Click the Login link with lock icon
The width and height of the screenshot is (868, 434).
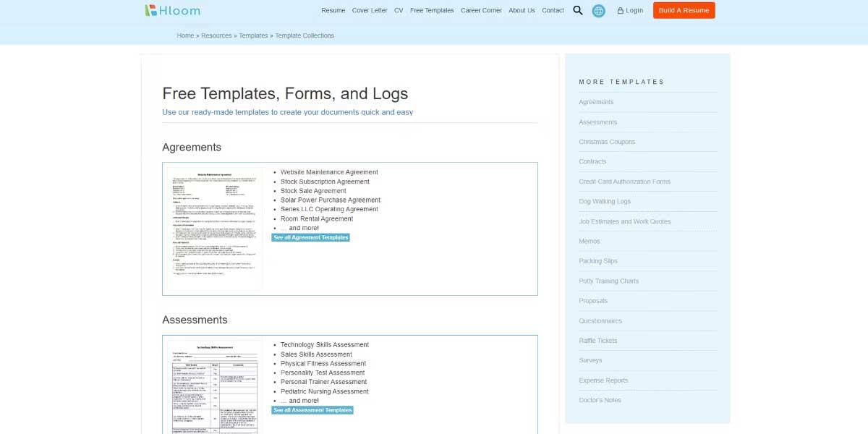[630, 11]
